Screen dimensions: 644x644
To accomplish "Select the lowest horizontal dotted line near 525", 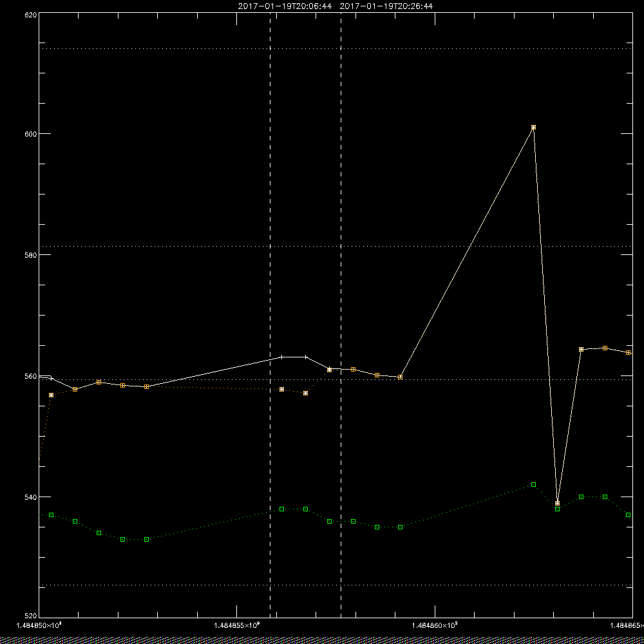I will (x=336, y=585).
